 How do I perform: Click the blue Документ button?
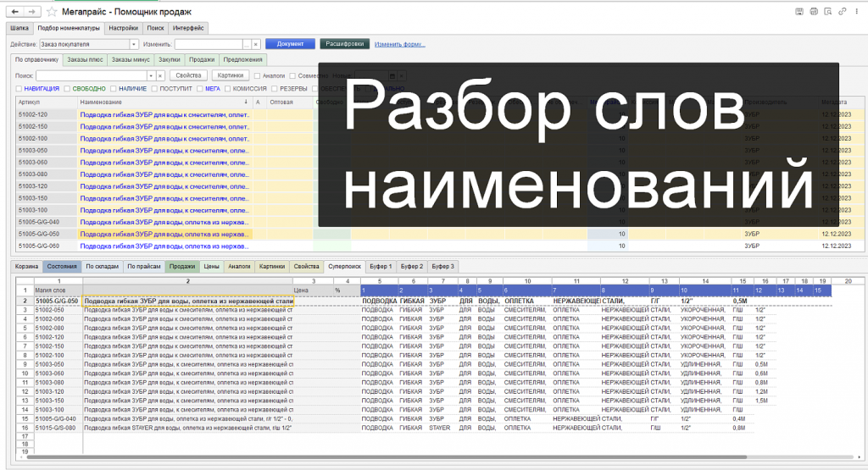click(290, 44)
